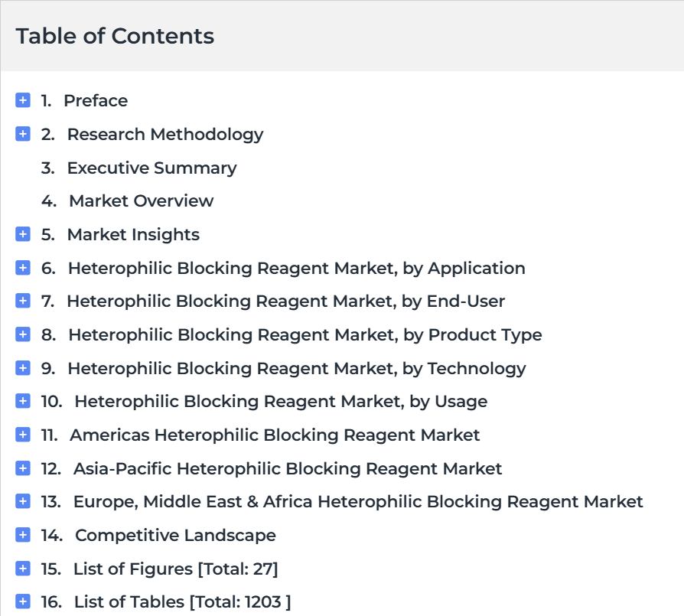
Task: Select List of Tables [Total: 1203] title
Action: coord(182,601)
